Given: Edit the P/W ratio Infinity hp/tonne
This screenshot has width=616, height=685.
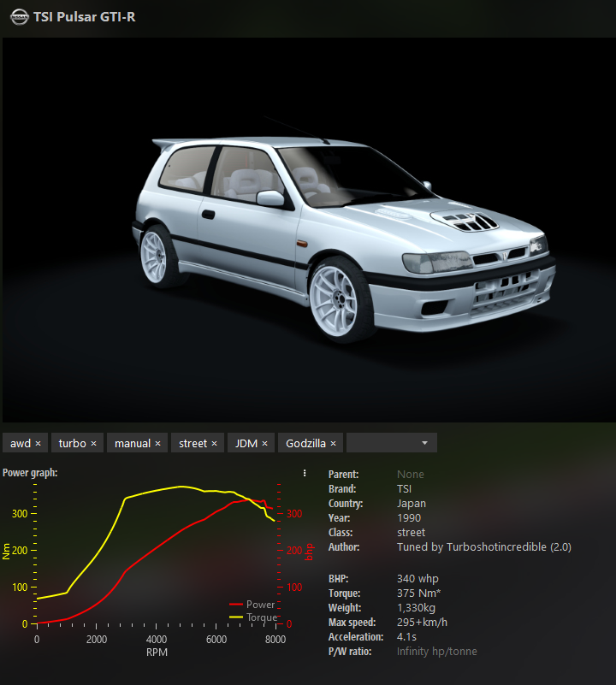Looking at the screenshot, I should (436, 652).
